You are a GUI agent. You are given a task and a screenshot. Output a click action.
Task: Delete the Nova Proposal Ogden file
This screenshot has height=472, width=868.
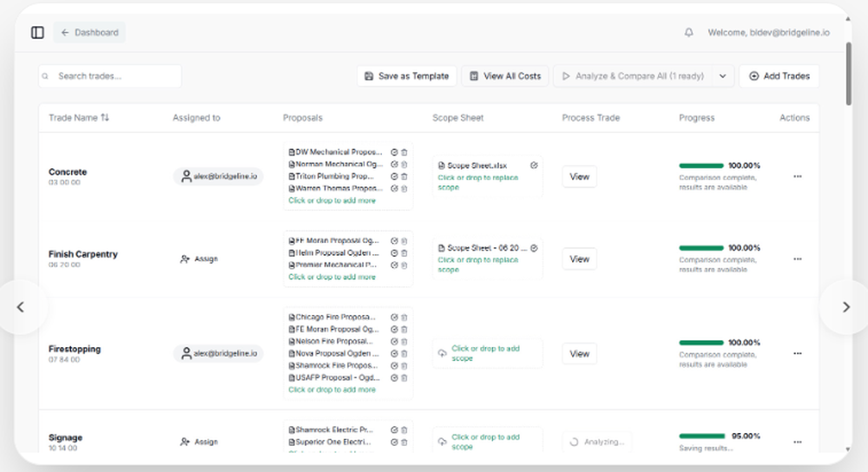(404, 354)
